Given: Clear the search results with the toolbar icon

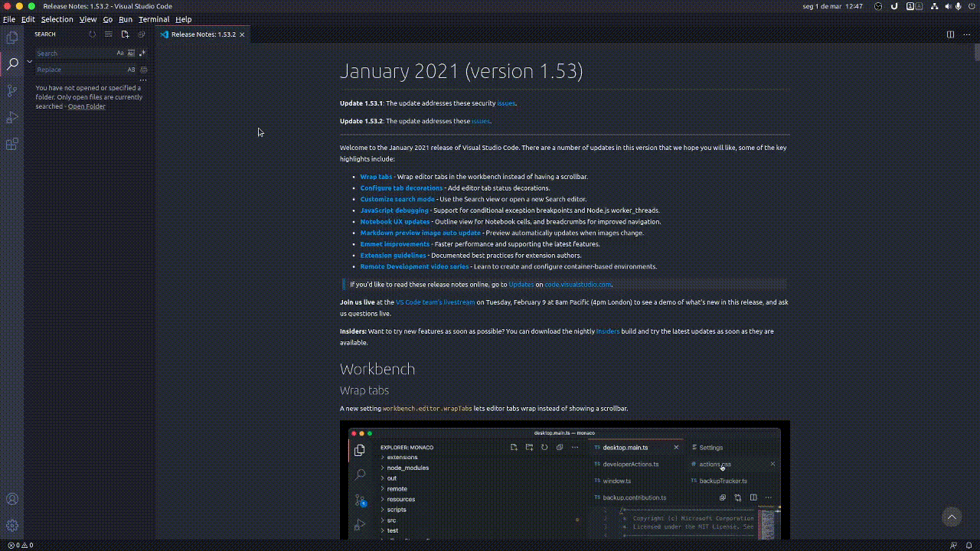Looking at the screenshot, I should click(108, 34).
